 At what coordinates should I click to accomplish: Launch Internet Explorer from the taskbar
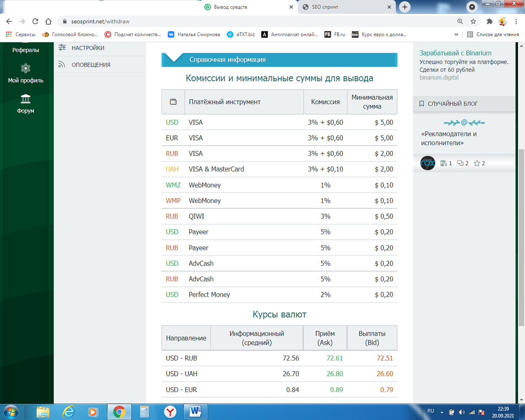68,412
